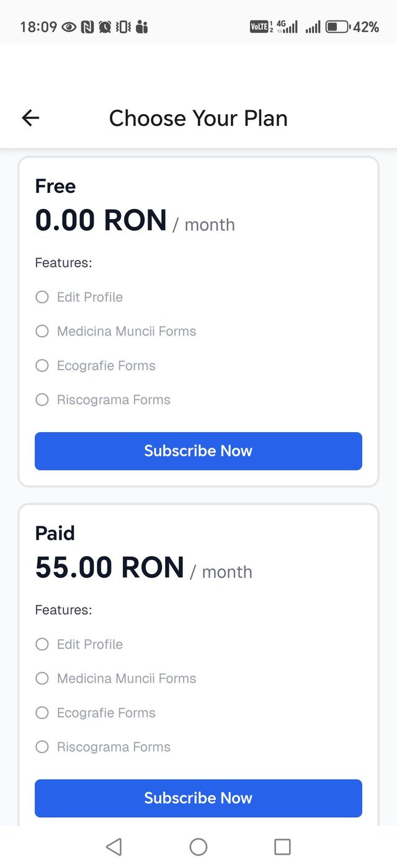Select Riscograma Forms circle in Paid plan
Image resolution: width=397 pixels, height=868 pixels.
42,747
